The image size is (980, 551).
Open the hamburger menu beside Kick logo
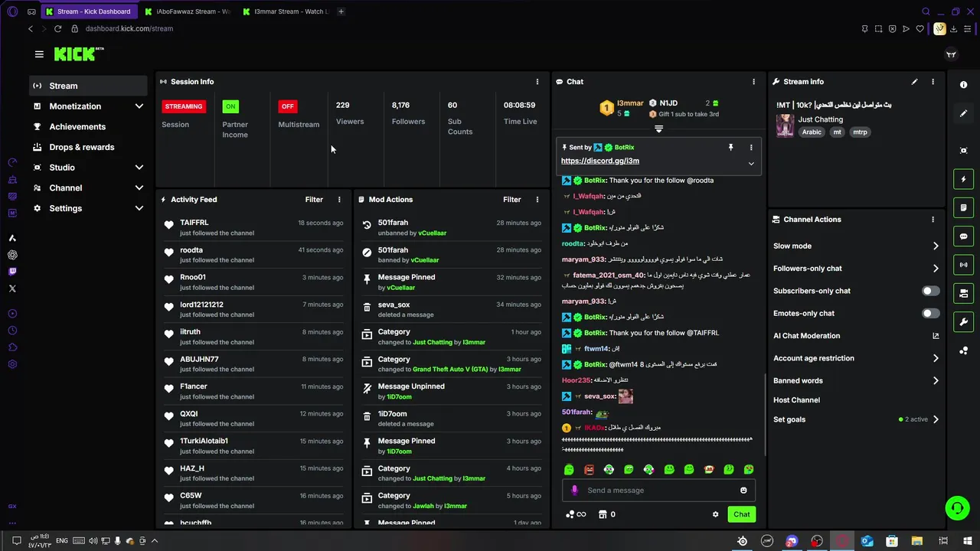39,54
